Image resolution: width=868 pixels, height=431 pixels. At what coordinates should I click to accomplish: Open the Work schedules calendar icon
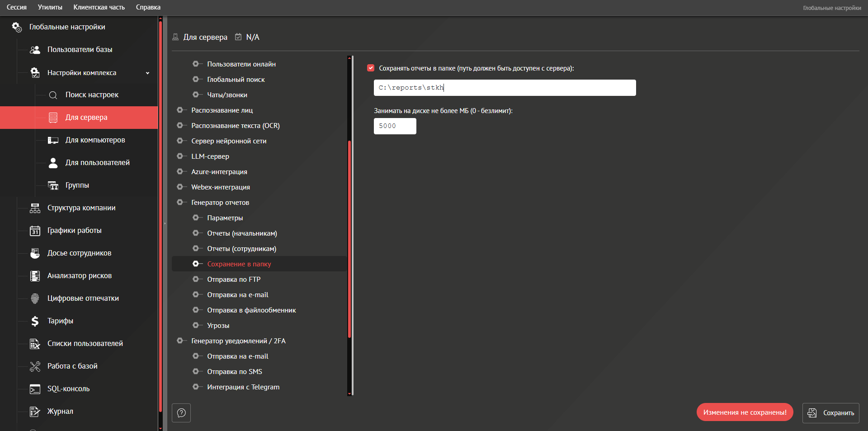35,231
